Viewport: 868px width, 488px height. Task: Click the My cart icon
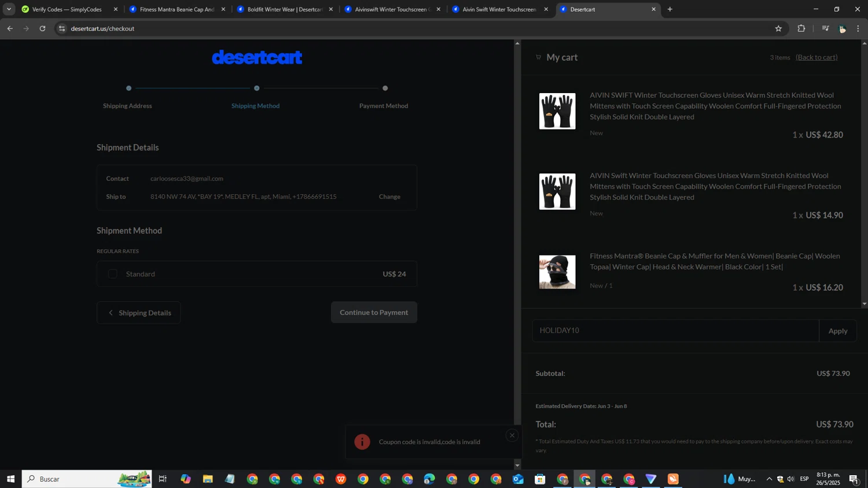538,57
